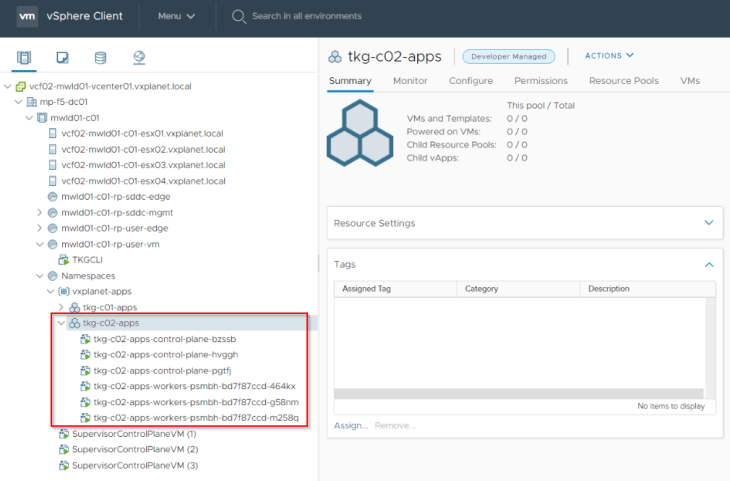Select tkg-c02-apps-workers-psmbh-bd7f87ccd-m258q VM
This screenshot has height=481, width=730.
[x=196, y=418]
